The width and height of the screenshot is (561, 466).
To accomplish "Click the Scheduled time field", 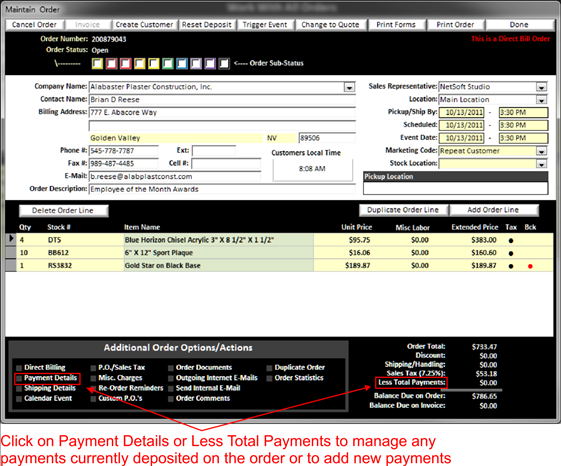I will coord(523,125).
